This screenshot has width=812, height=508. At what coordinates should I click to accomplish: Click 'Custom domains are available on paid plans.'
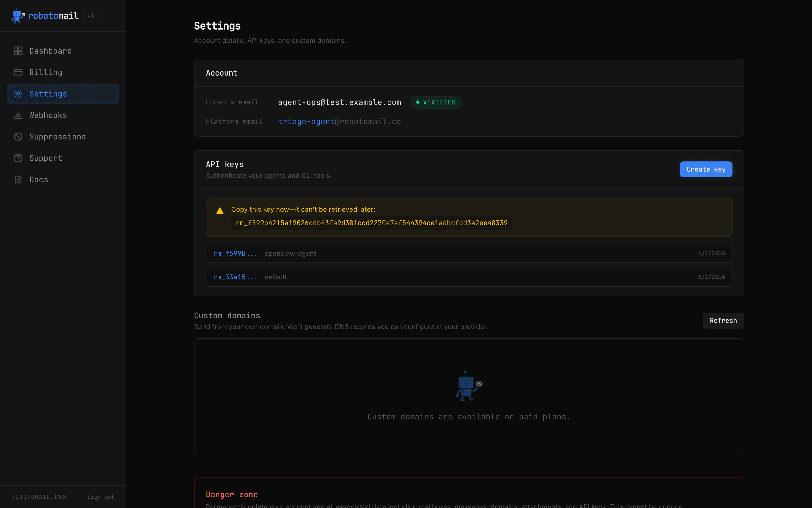pos(469,417)
